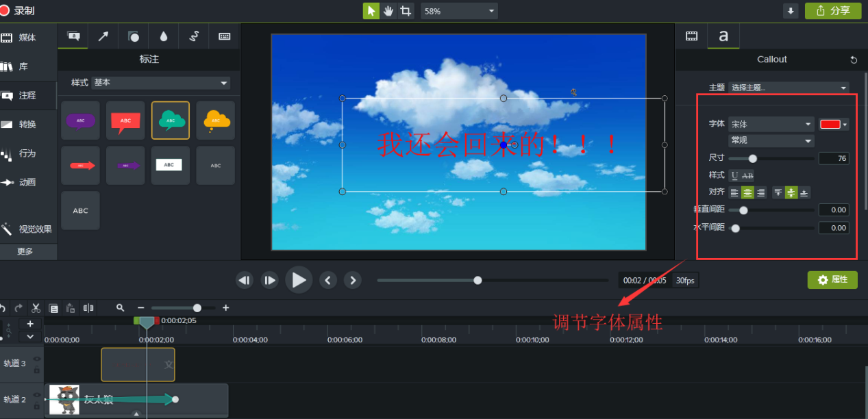The height and width of the screenshot is (419, 868).
Task: Open the 宋体 font dropdown
Action: pyautogui.click(x=771, y=125)
